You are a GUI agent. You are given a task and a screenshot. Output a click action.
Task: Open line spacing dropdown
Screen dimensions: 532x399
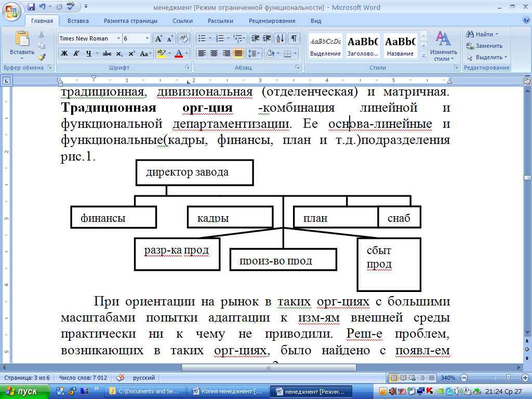pyautogui.click(x=254, y=54)
